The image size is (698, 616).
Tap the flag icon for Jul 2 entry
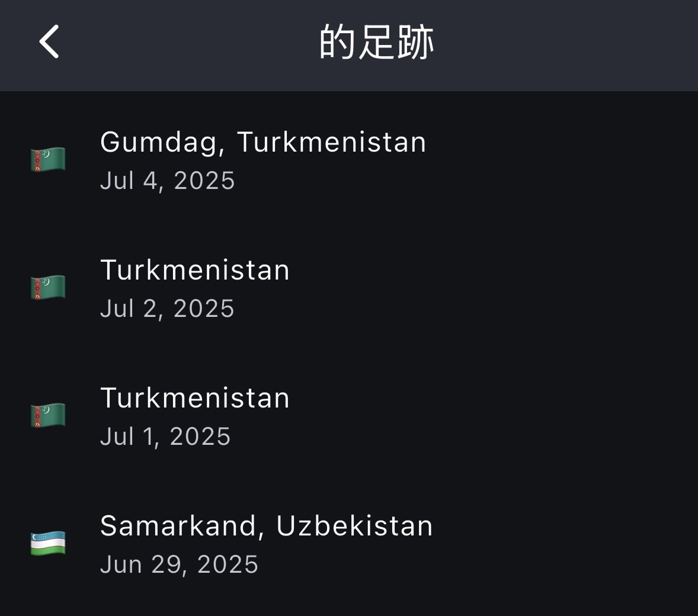coord(48,288)
